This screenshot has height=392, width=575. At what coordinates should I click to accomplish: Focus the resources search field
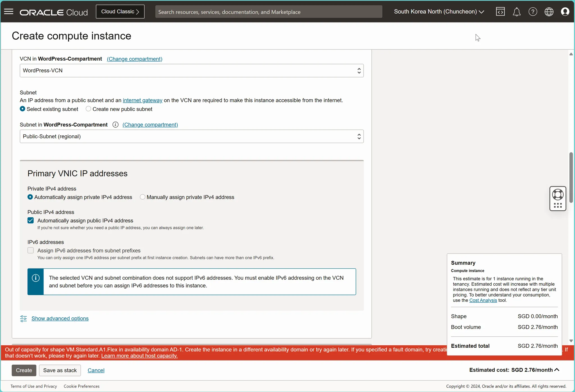pos(268,12)
